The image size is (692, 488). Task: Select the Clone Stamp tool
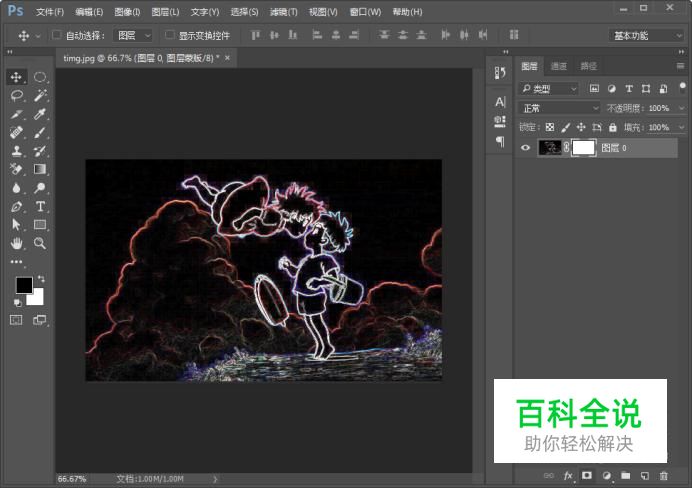click(x=17, y=151)
